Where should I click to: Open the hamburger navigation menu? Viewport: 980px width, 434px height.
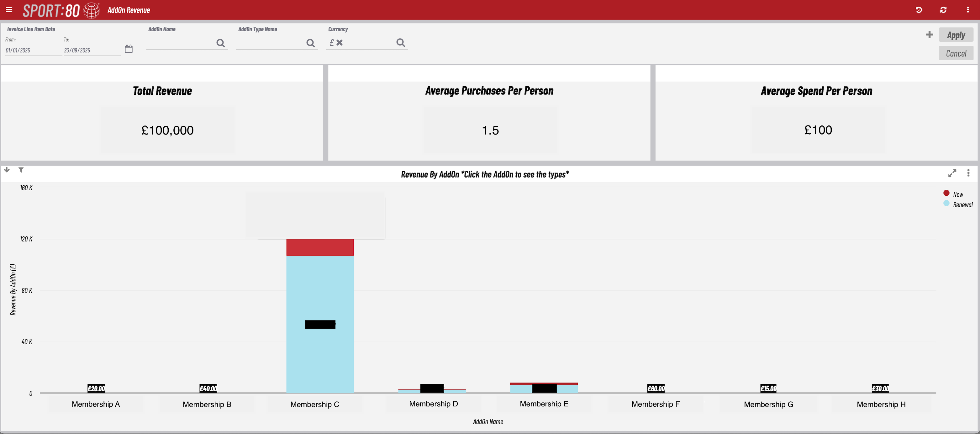coord(9,9)
